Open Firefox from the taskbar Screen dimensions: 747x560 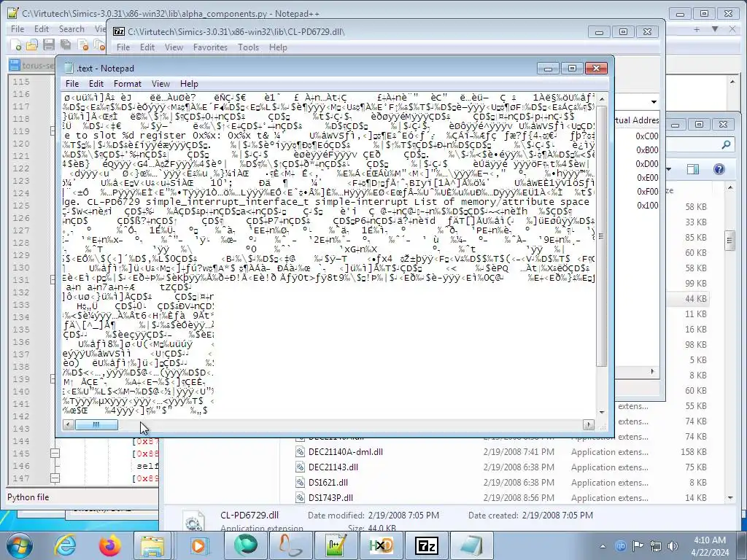tap(110, 545)
